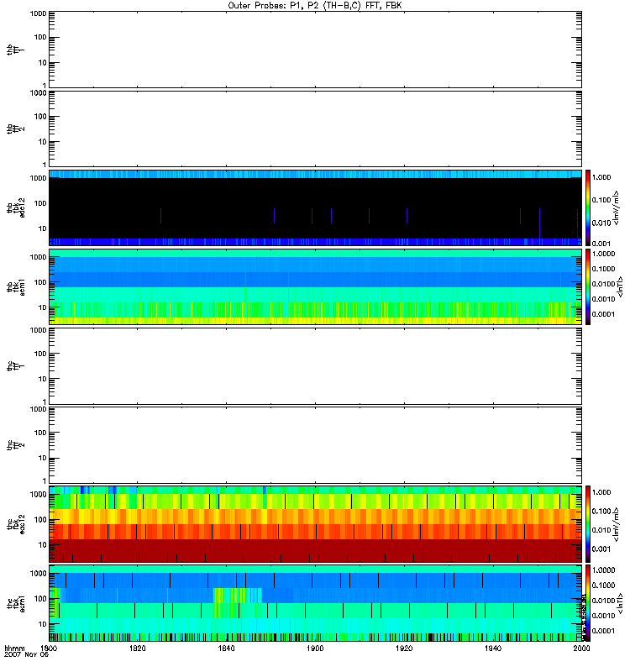Click the '1840' time axis label

pyautogui.click(x=226, y=648)
